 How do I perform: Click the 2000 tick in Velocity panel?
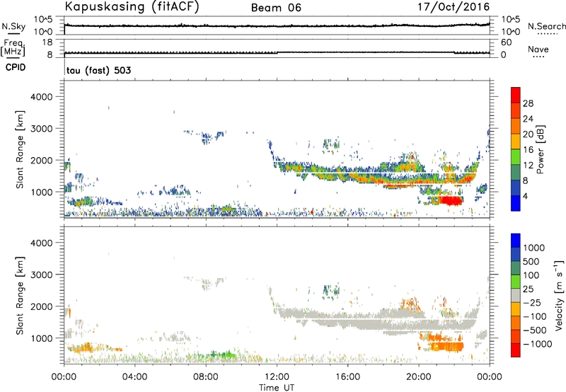(41, 306)
